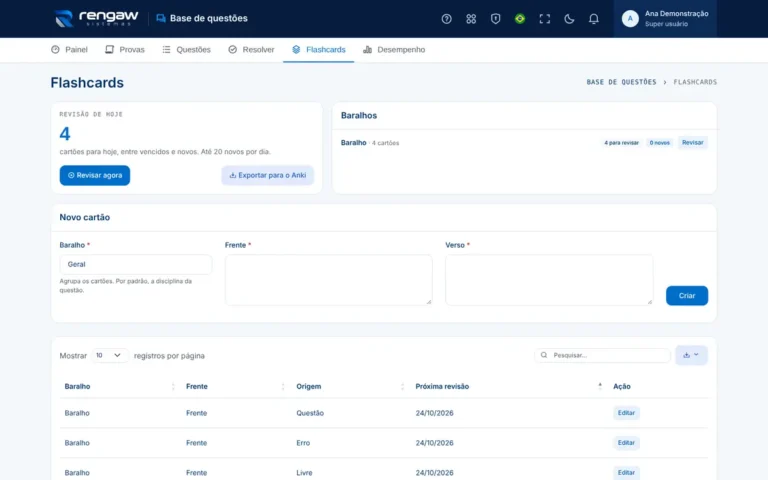Select the Flashcards tab
Image resolution: width=768 pixels, height=480 pixels.
[318, 49]
